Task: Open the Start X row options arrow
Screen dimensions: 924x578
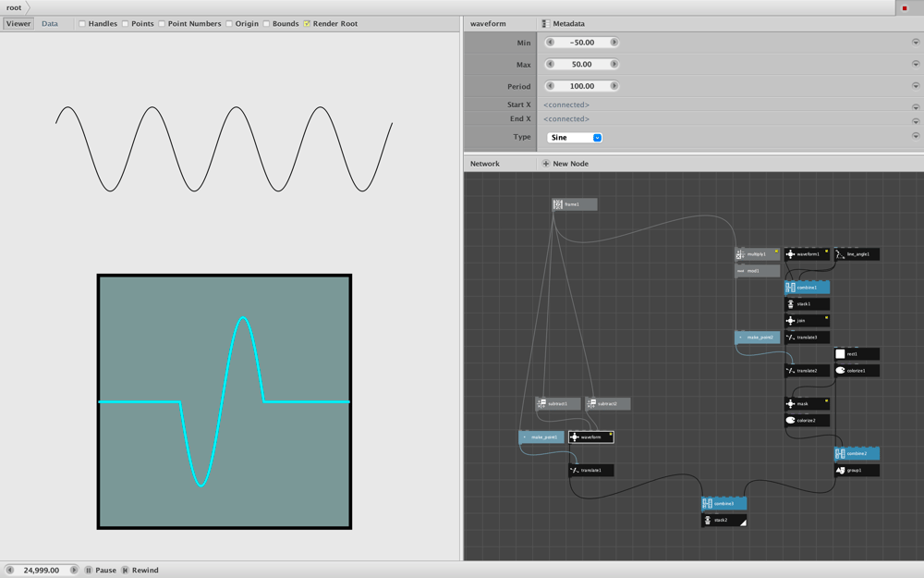Action: pyautogui.click(x=915, y=107)
